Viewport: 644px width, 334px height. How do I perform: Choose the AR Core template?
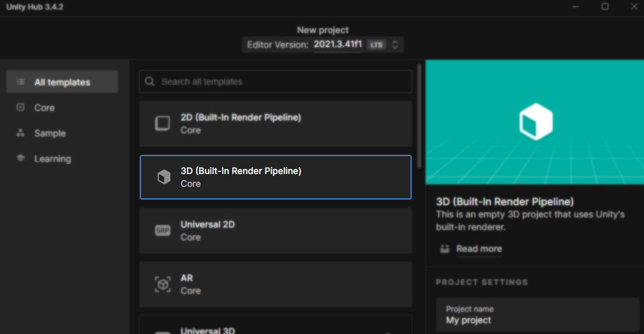coord(276,284)
